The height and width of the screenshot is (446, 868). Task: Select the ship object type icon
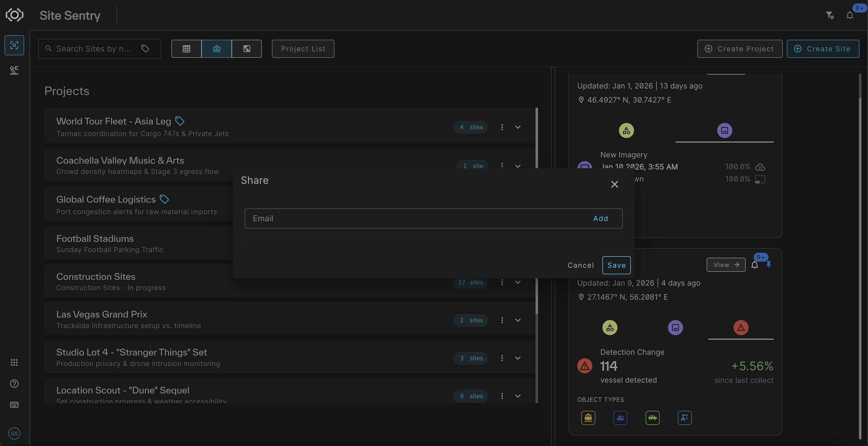point(588,418)
